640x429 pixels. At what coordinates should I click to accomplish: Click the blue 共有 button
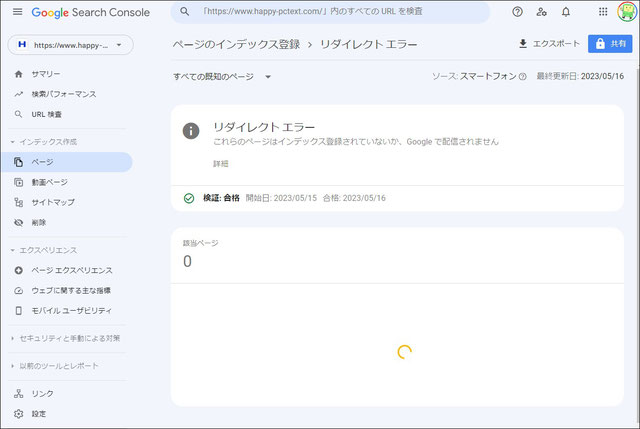(x=610, y=44)
